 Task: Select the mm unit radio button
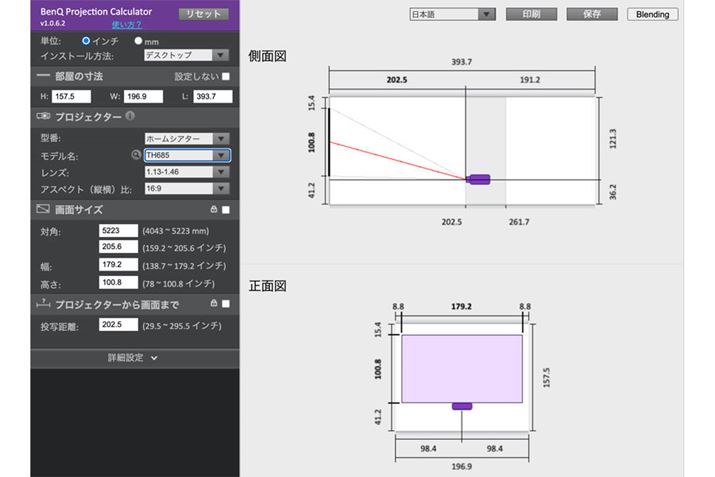tap(138, 40)
